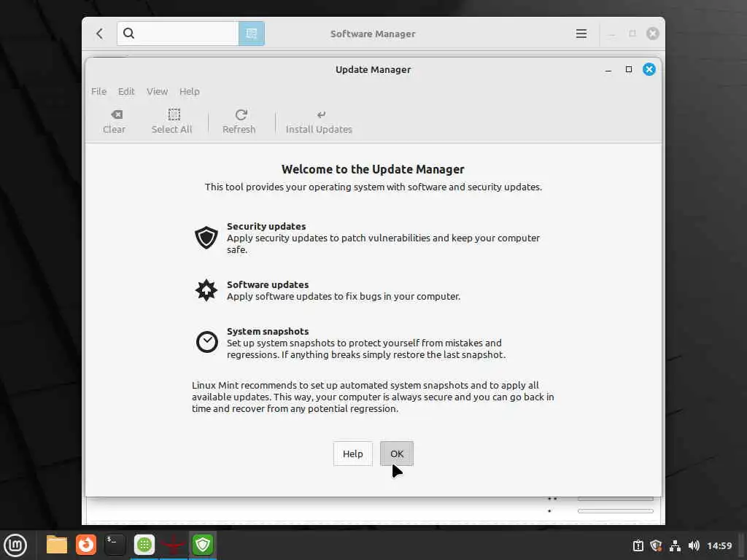Maximize the Update Manager window
This screenshot has width=747, height=560.
pyautogui.click(x=629, y=69)
